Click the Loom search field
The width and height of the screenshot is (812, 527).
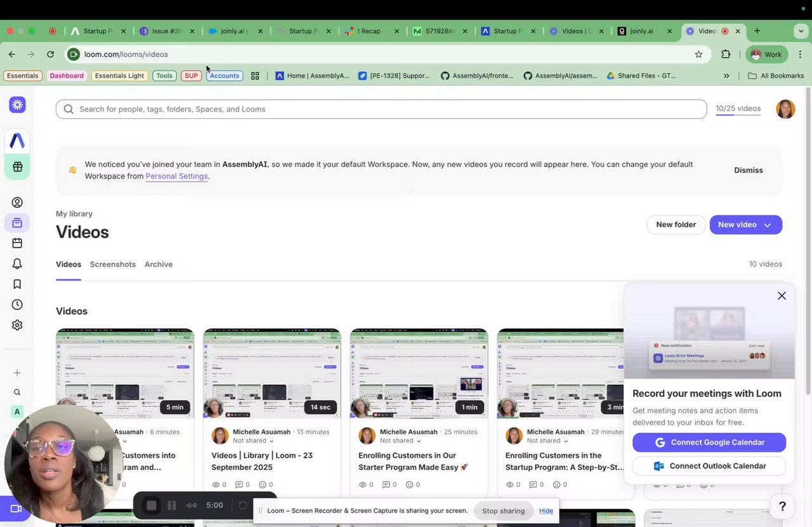click(381, 109)
